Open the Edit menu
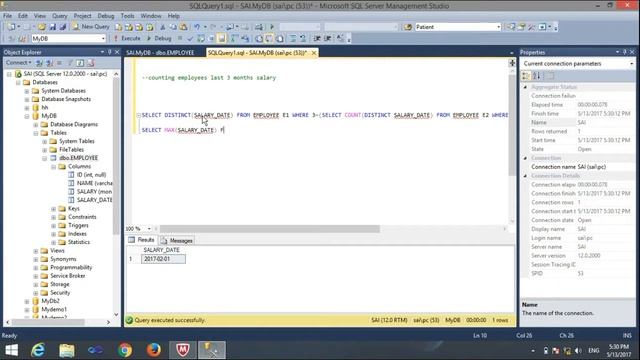This screenshot has width=640, height=360. point(23,16)
